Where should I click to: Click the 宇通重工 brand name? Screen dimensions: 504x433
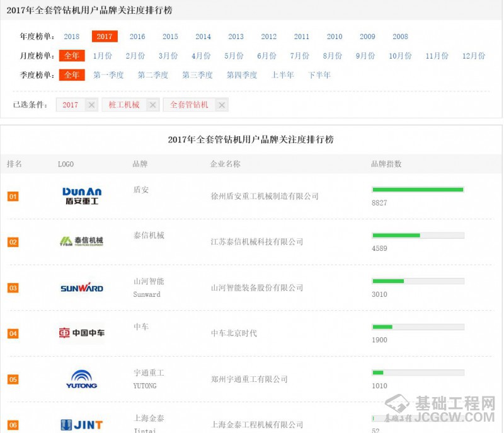pyautogui.click(x=149, y=373)
